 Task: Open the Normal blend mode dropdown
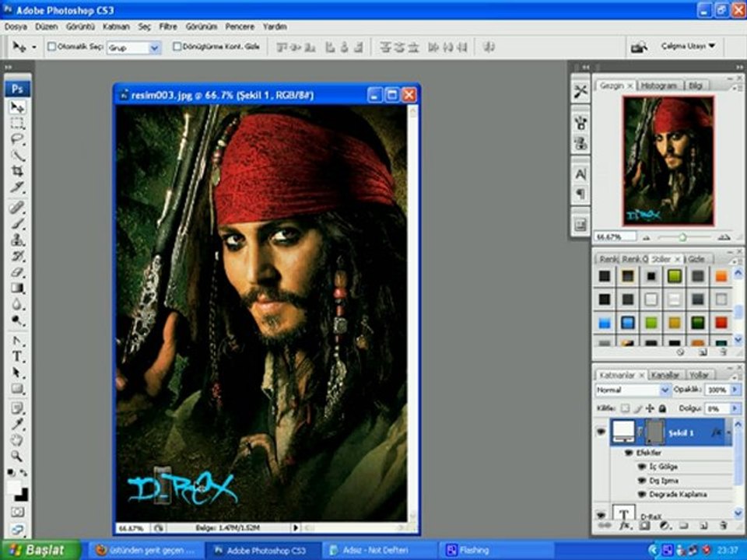[665, 390]
